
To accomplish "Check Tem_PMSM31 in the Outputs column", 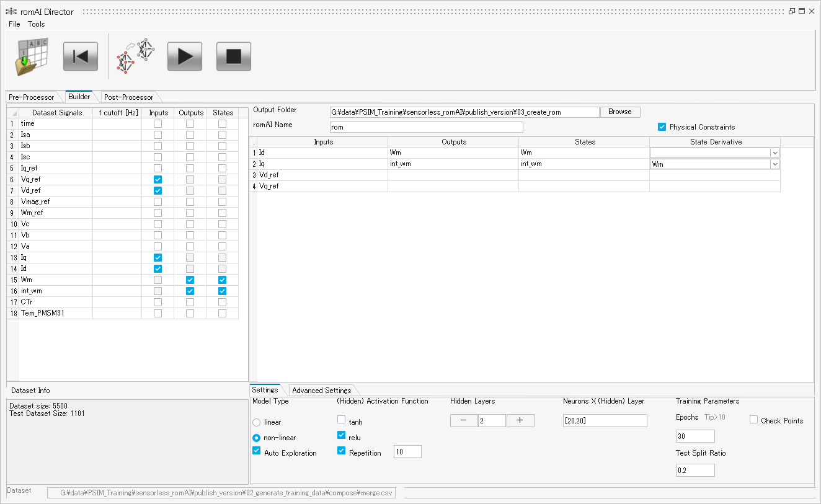I will (x=190, y=313).
